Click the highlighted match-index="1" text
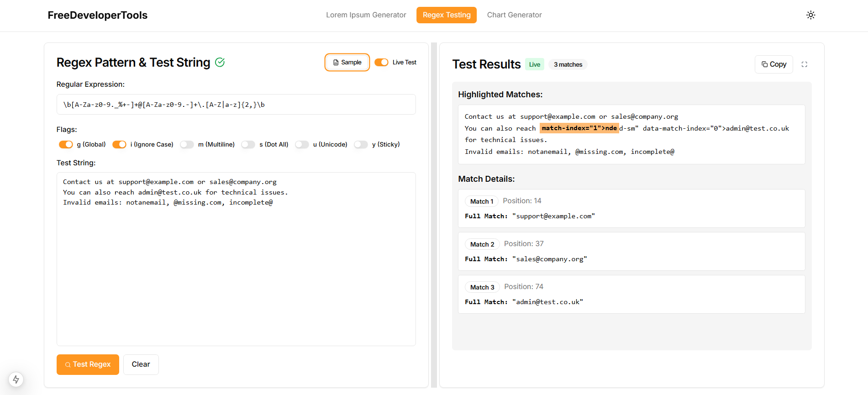 [x=579, y=128]
